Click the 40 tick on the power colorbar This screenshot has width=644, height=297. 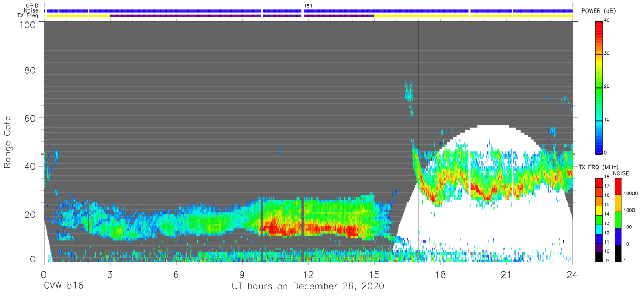click(607, 20)
